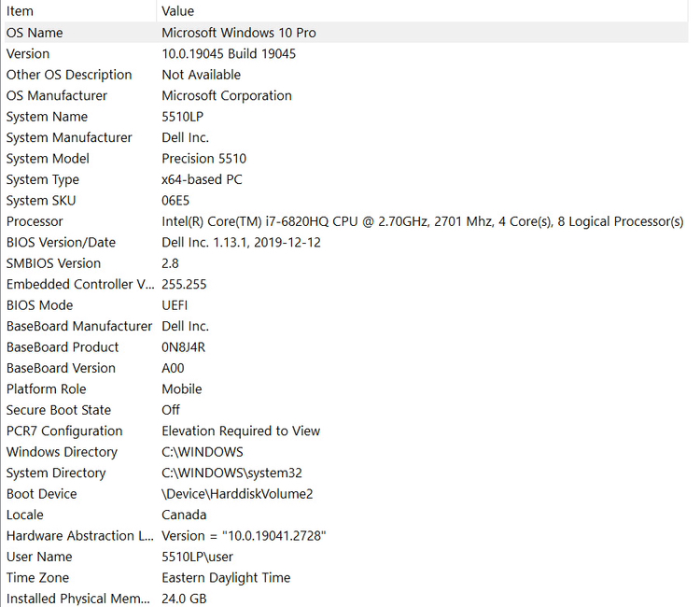The width and height of the screenshot is (700, 607).
Task: Click the Off secure boot value
Action: pyautogui.click(x=171, y=411)
